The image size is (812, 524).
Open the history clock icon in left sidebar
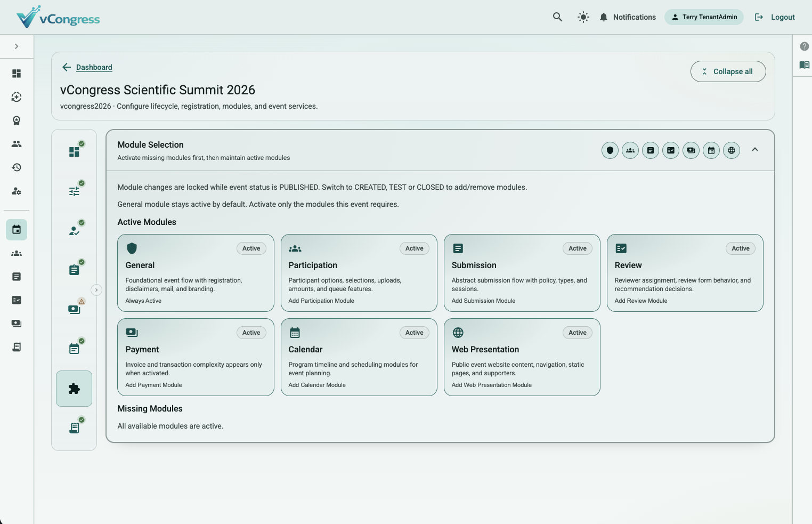point(17,167)
